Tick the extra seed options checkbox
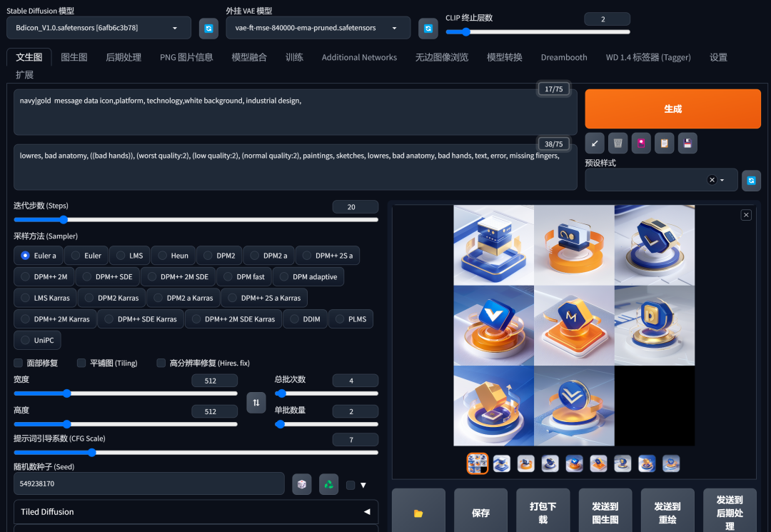This screenshot has height=532, width=771. 351,486
